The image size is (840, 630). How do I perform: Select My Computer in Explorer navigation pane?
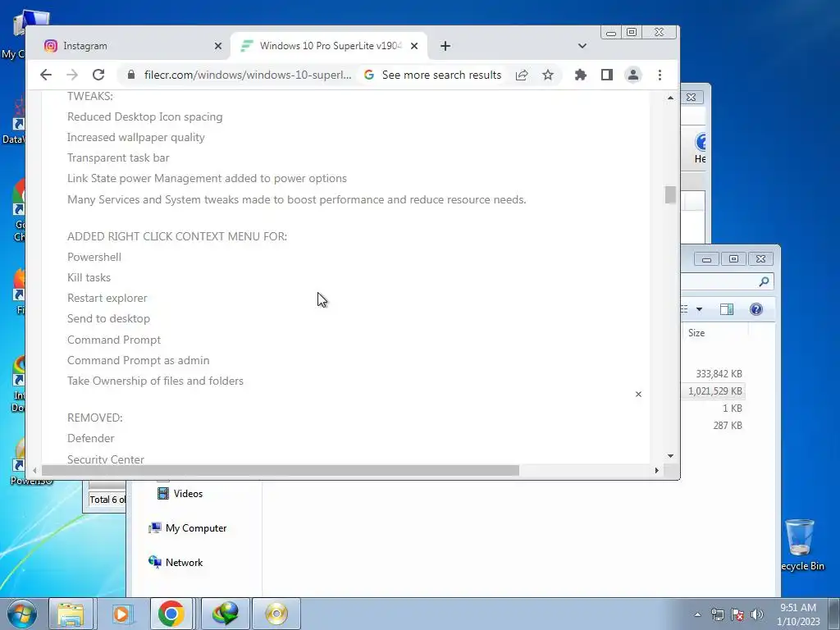(188, 528)
